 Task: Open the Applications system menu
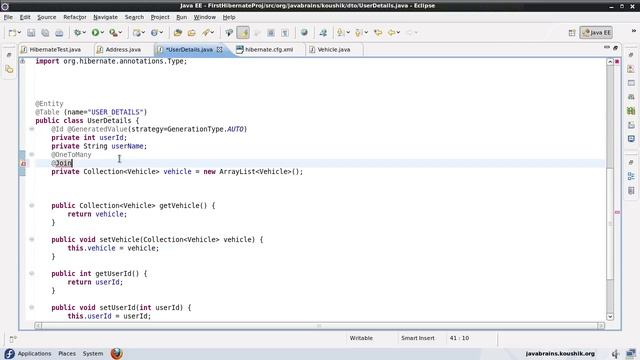pyautogui.click(x=34, y=353)
